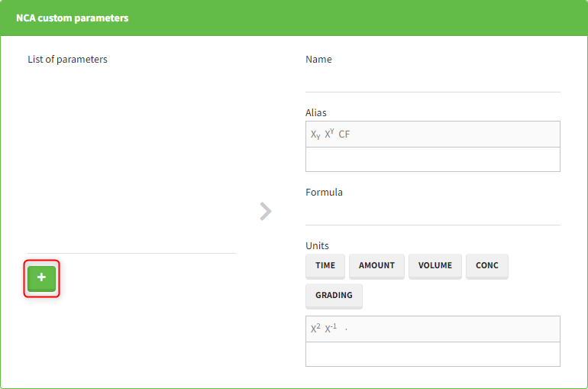The height and width of the screenshot is (389, 588).
Task: Click the green plus add parameter button
Action: [42, 278]
